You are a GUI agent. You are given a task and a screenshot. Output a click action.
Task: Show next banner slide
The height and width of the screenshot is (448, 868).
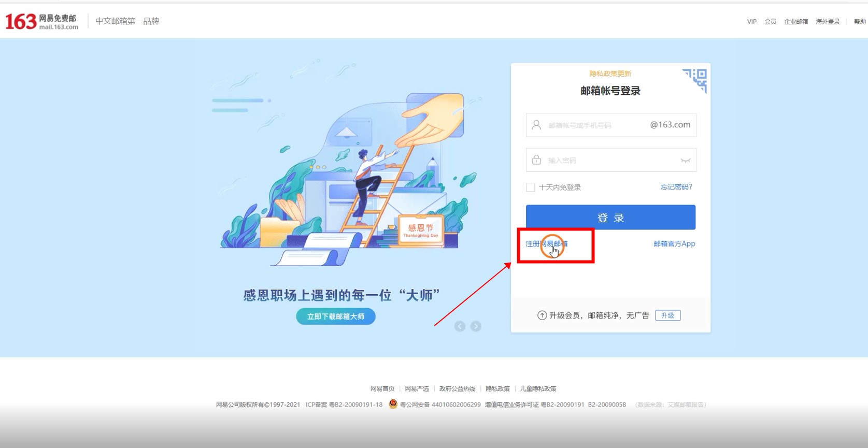[x=476, y=326]
